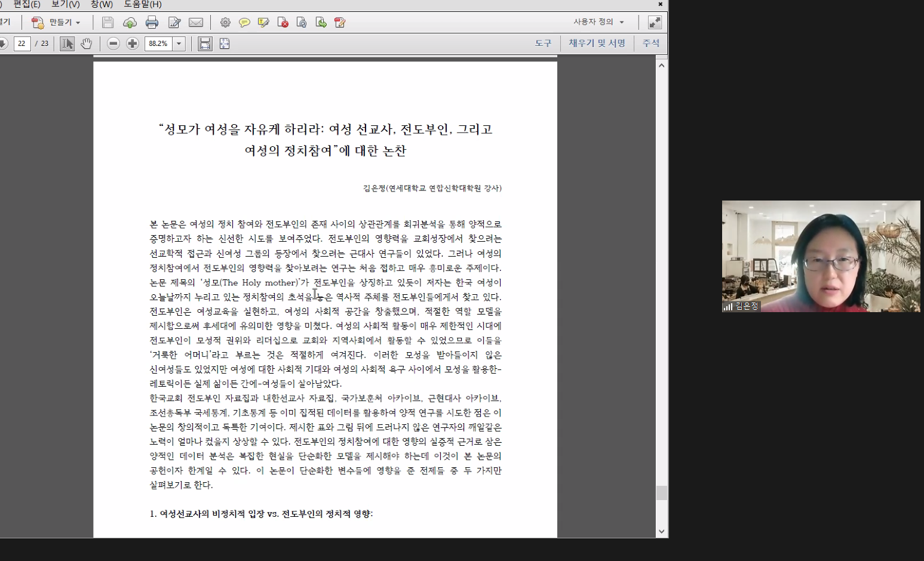924x561 pixels.
Task: Open the 보기(V) menu
Action: pos(65,4)
